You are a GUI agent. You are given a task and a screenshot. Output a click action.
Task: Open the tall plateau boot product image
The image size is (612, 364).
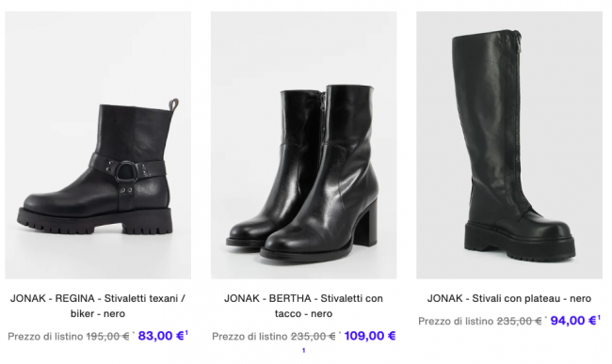509,145
